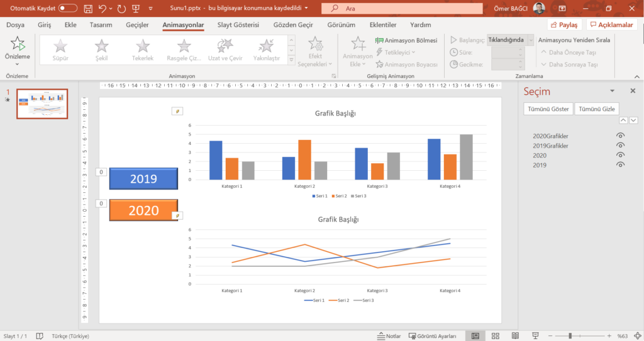Click zoom in plus button
This screenshot has height=341, width=644.
(x=609, y=336)
